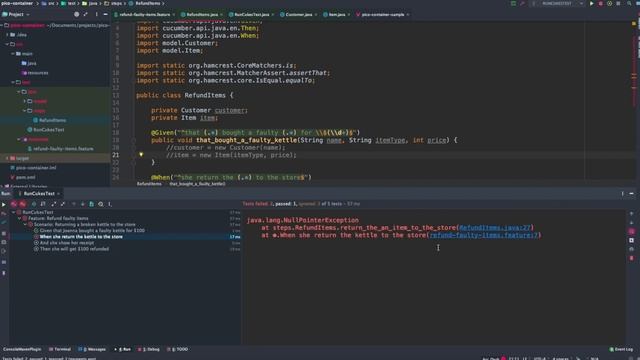The width and height of the screenshot is (640, 360).
Task: Expand the .idea folder
Action: click(x=7, y=35)
